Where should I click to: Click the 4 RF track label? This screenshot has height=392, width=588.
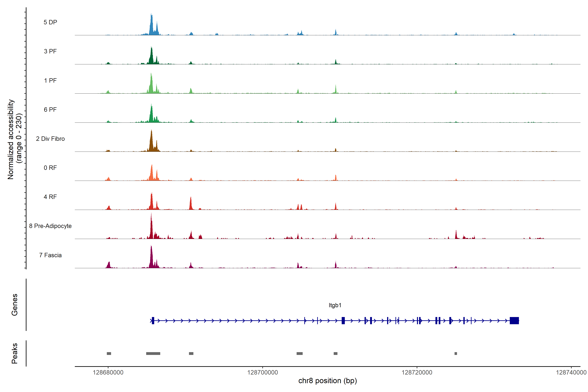click(x=50, y=197)
